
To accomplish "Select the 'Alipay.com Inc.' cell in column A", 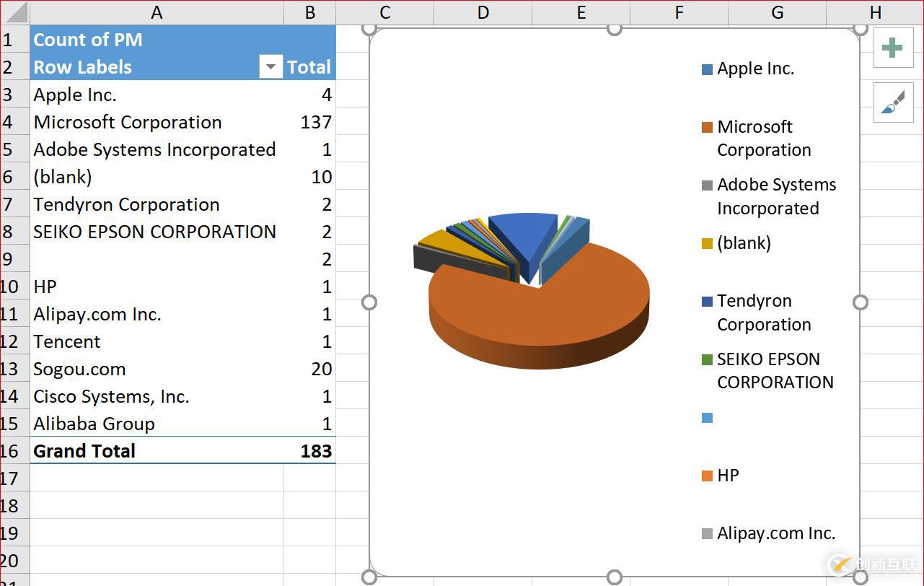I will pos(157,314).
